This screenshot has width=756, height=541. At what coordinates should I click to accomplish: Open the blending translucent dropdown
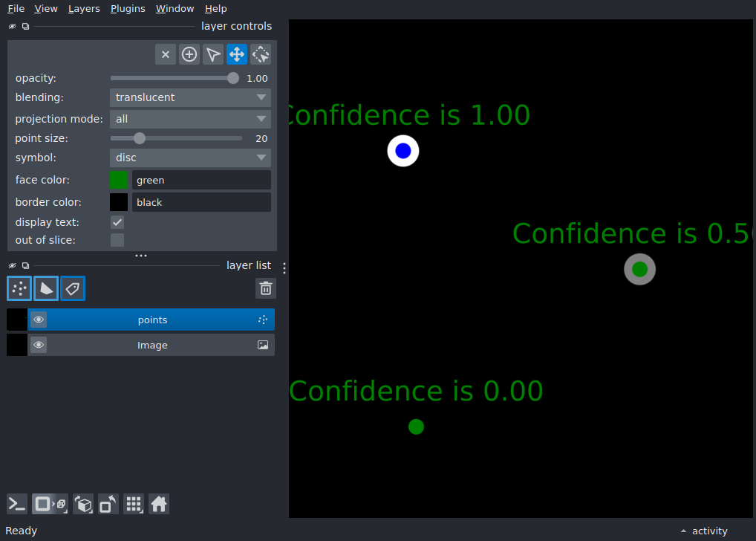click(x=190, y=97)
